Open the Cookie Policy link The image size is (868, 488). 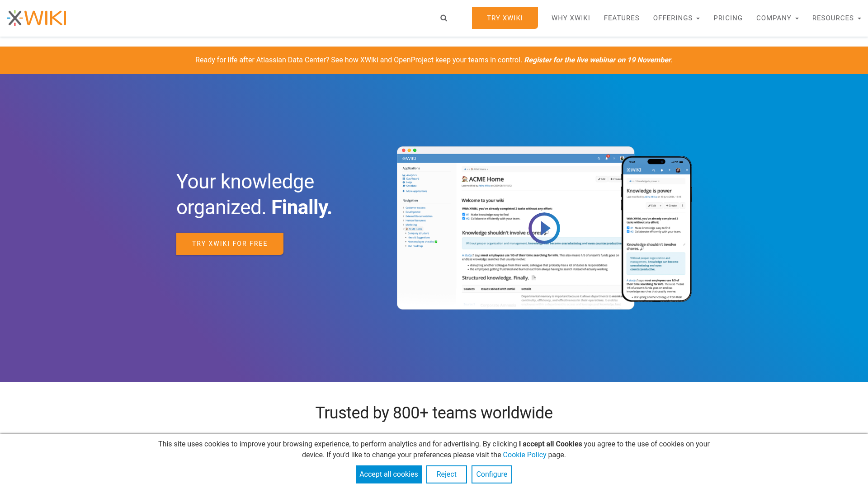[x=524, y=455]
